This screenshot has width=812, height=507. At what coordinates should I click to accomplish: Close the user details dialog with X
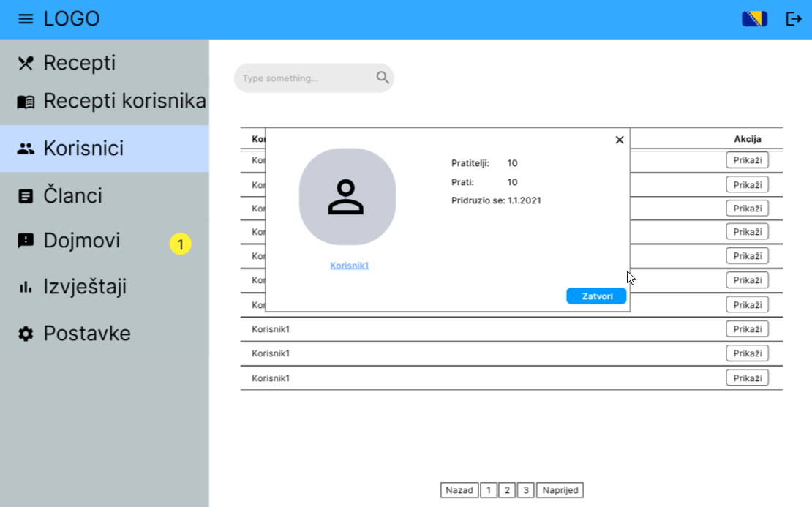coord(619,140)
